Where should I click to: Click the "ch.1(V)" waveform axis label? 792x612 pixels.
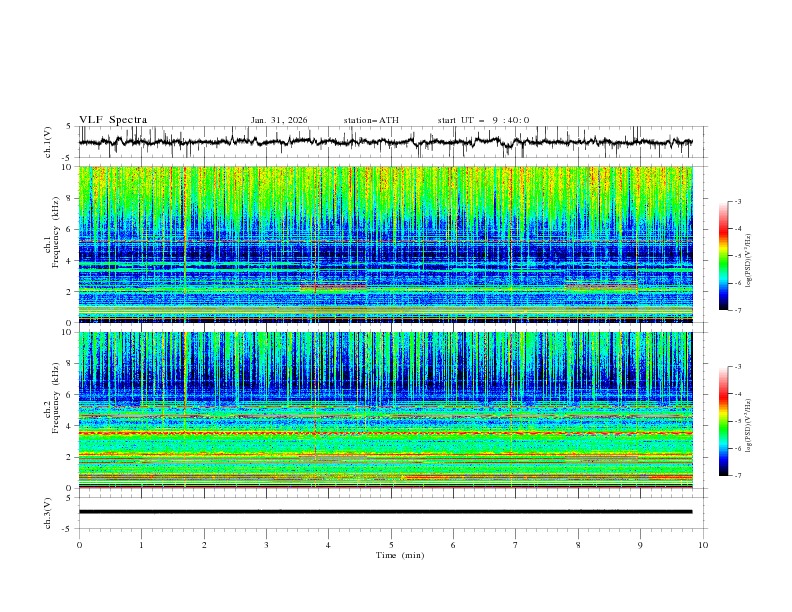click(48, 142)
